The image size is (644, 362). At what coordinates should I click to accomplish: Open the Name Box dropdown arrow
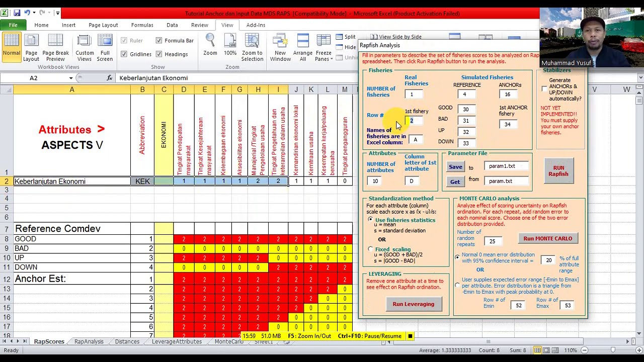click(71, 78)
